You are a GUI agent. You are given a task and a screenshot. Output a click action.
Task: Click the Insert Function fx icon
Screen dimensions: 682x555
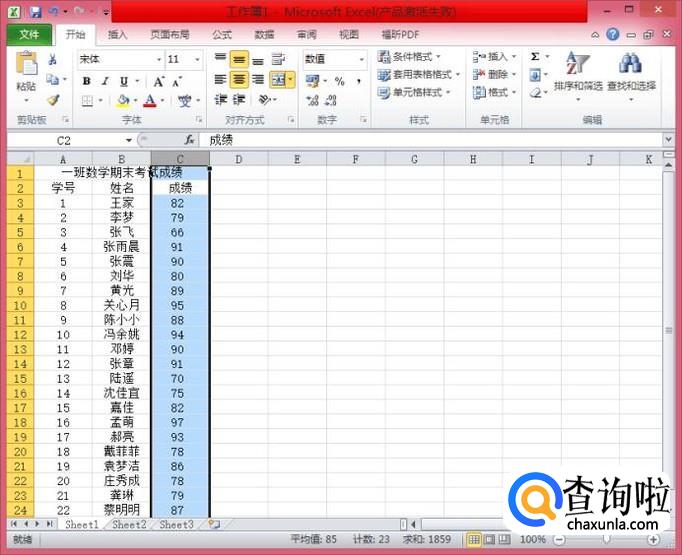(x=189, y=140)
